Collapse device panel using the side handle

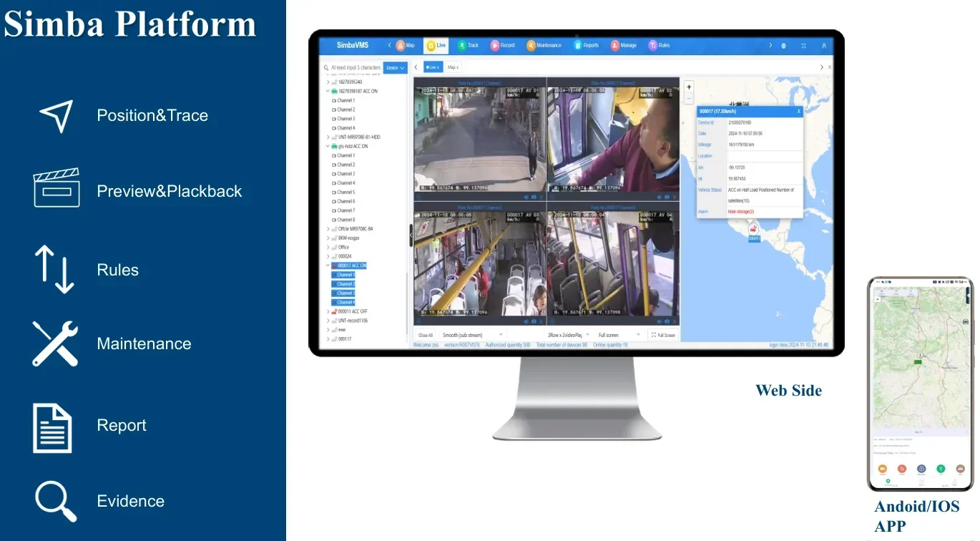pos(411,235)
